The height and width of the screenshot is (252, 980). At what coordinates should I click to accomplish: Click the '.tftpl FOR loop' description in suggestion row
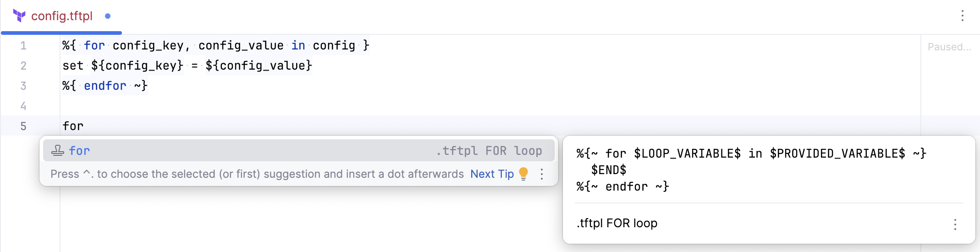pyautogui.click(x=489, y=151)
